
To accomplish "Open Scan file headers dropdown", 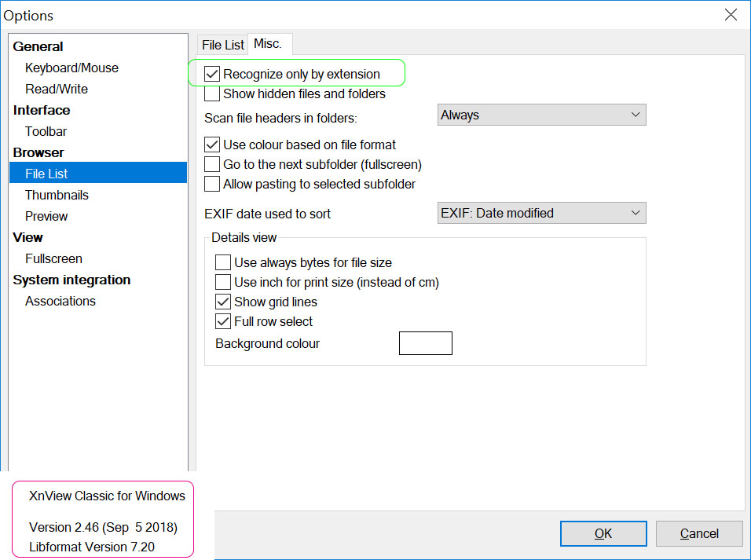I will [x=541, y=115].
